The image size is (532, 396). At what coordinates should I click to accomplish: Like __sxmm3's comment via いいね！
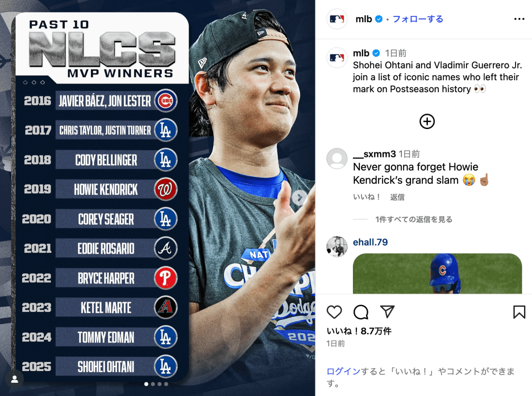point(367,197)
